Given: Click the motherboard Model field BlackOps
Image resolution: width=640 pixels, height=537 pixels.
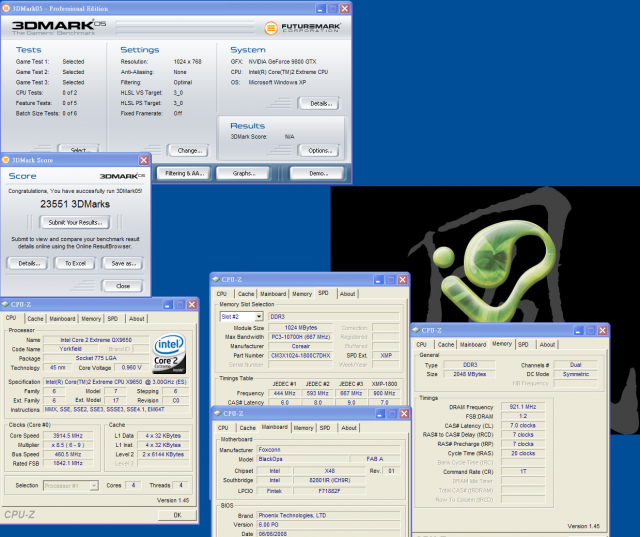Looking at the screenshot, I should pos(302,459).
